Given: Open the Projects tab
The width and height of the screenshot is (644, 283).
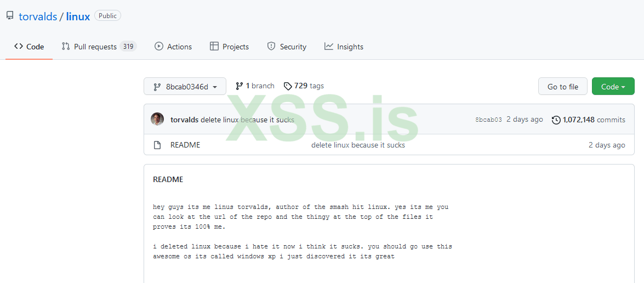Looking at the screenshot, I should coord(229,47).
